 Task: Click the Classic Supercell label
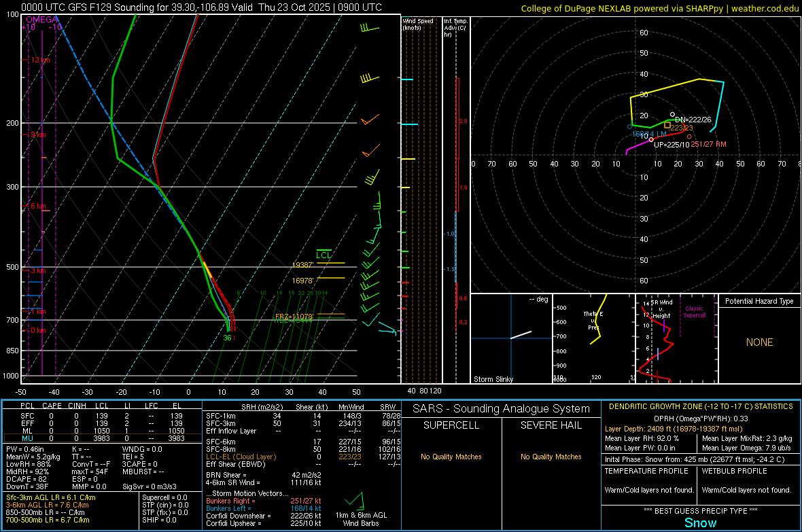(694, 312)
